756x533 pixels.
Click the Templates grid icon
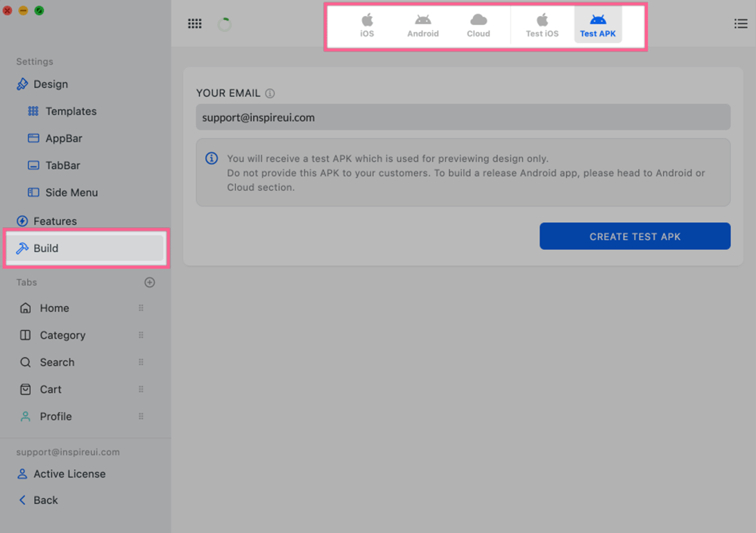33,111
